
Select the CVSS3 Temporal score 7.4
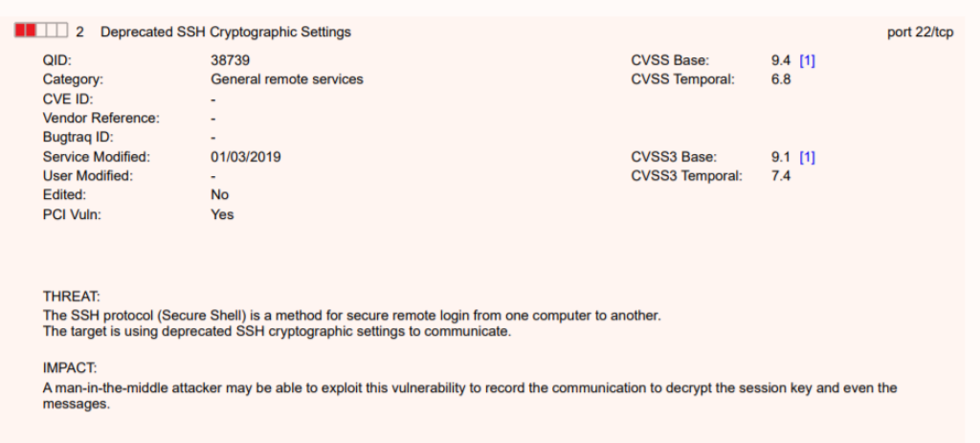pos(781,176)
